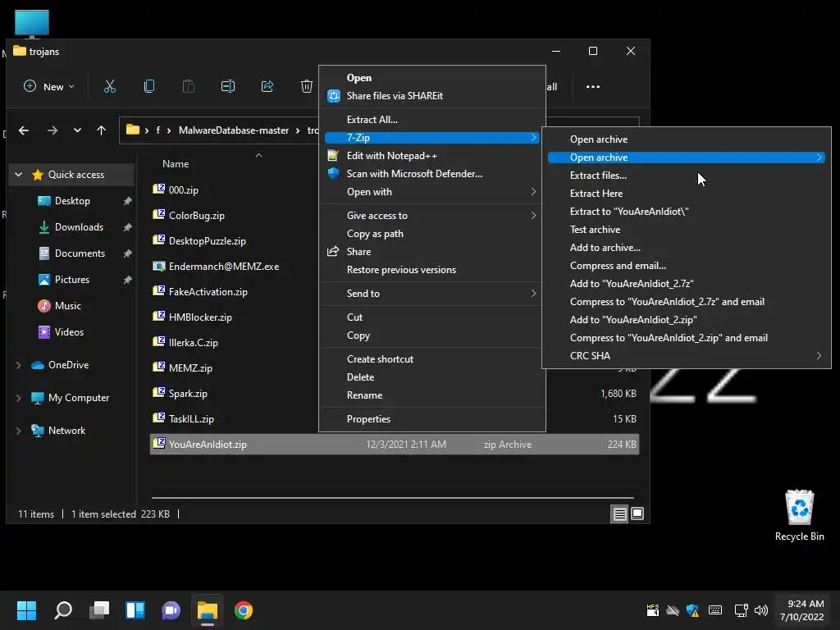Choose Copy as path
Image resolution: width=840 pixels, height=630 pixels.
click(x=432, y=234)
